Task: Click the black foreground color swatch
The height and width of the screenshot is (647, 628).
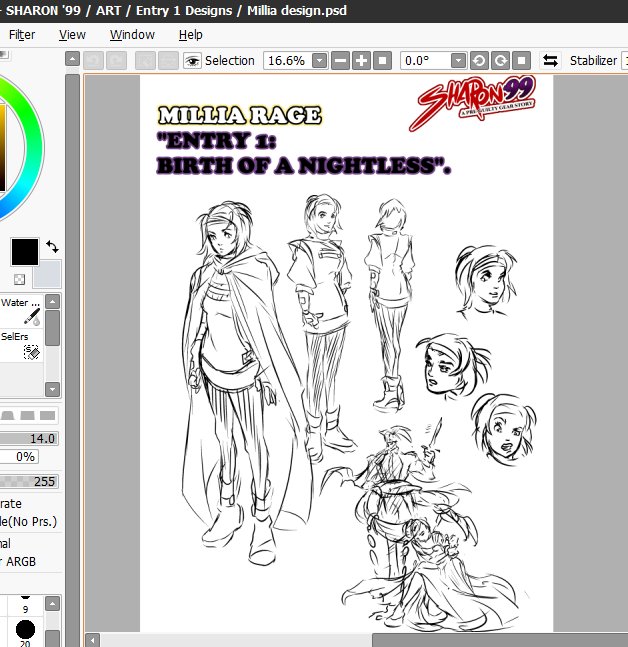Action: click(x=25, y=252)
